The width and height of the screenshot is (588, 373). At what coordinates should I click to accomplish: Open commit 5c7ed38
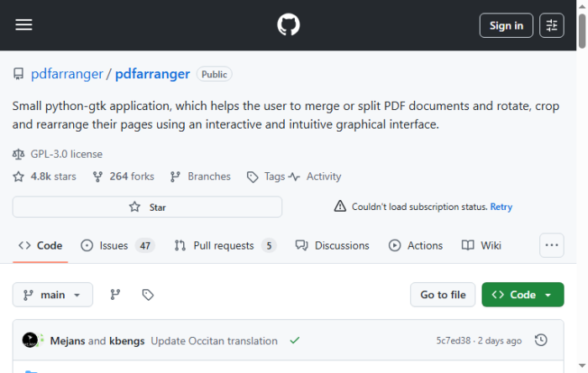click(453, 340)
